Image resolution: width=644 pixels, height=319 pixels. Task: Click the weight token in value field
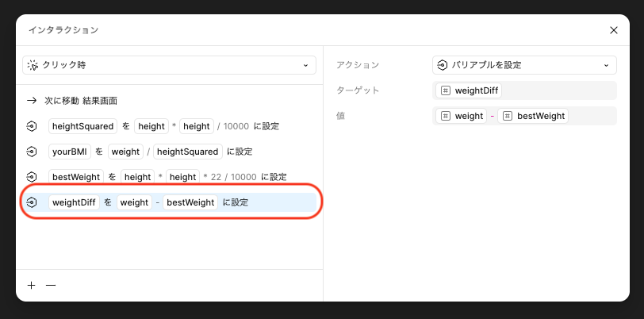tap(462, 116)
